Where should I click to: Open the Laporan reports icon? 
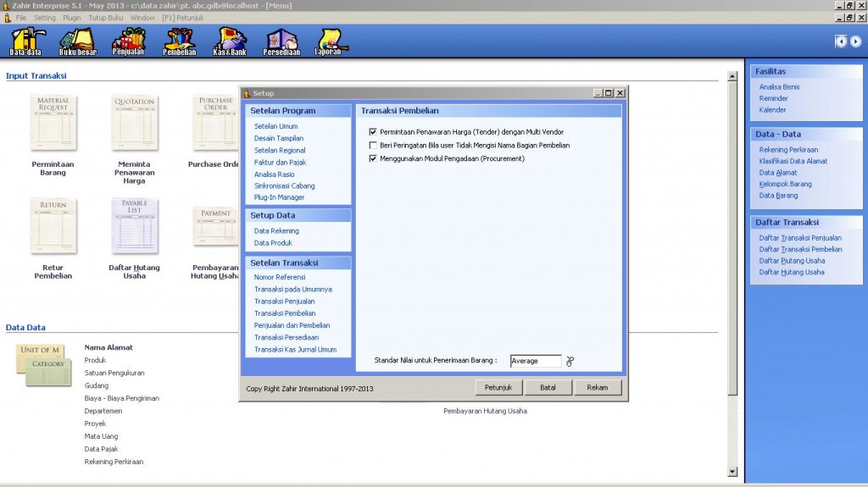coord(328,41)
